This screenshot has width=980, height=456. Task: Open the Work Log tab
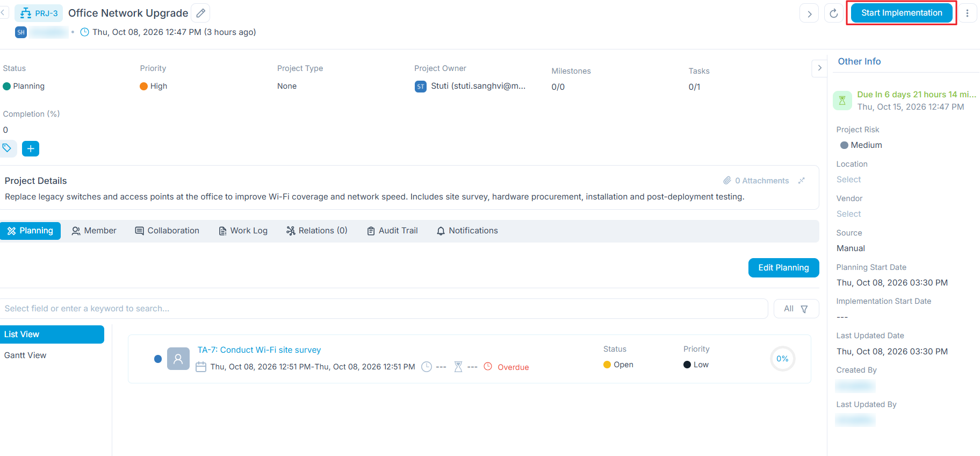click(x=243, y=231)
